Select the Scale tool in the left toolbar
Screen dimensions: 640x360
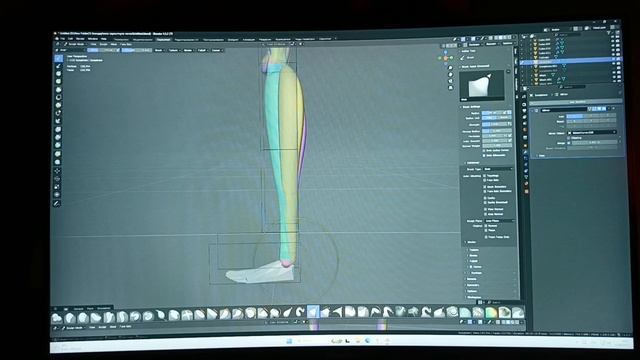(58, 187)
